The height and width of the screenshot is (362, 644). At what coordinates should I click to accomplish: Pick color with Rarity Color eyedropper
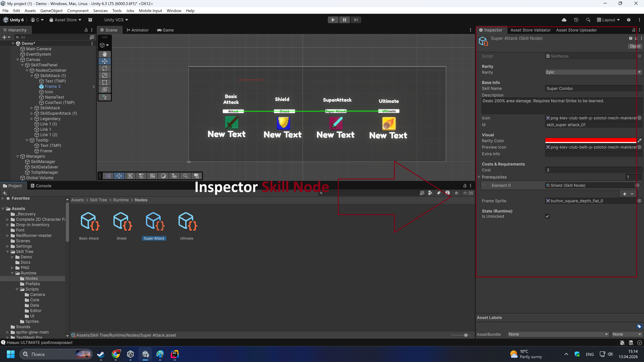coord(639,141)
